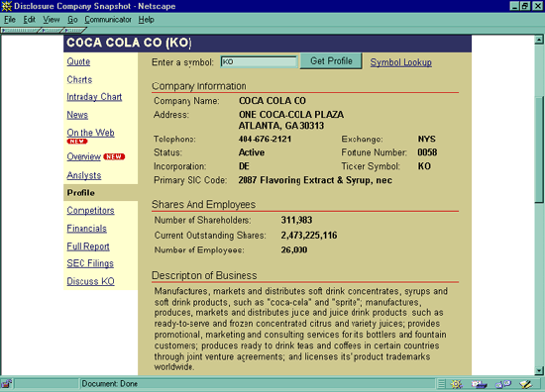Click the shareholders value 311,983
Viewport: 545px width, 392px height.
point(296,220)
